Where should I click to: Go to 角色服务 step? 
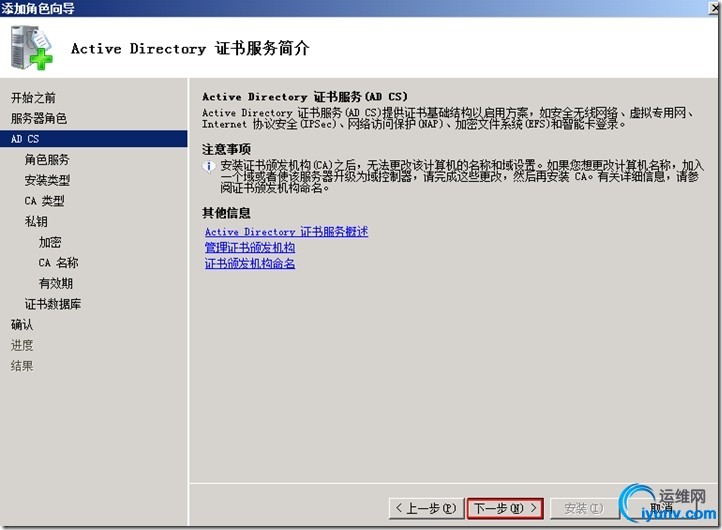tap(47, 159)
